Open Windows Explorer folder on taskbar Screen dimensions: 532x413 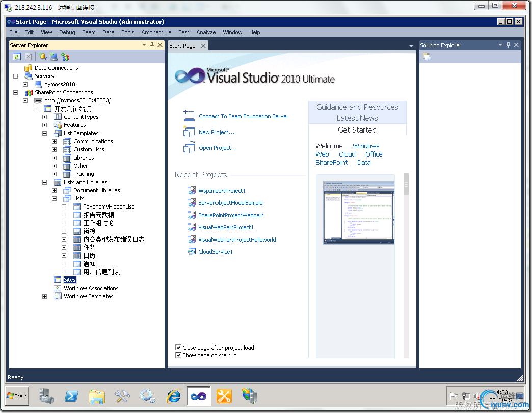pyautogui.click(x=97, y=396)
